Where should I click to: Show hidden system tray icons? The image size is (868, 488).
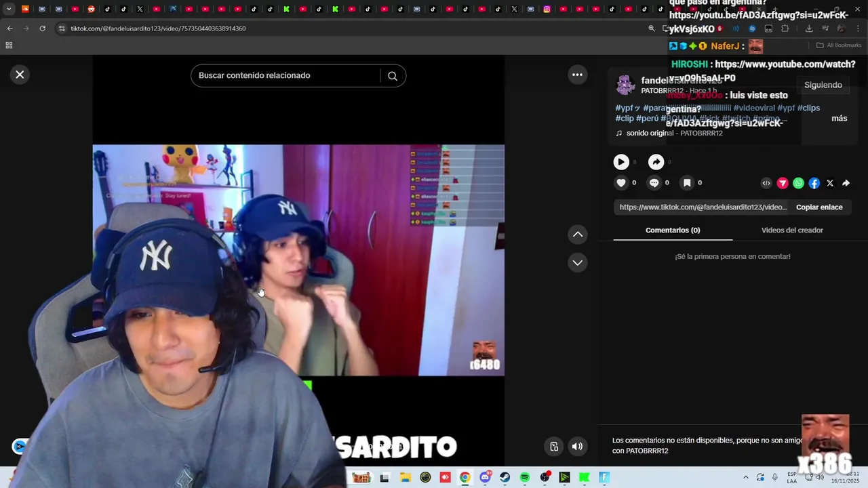pyautogui.click(x=746, y=477)
